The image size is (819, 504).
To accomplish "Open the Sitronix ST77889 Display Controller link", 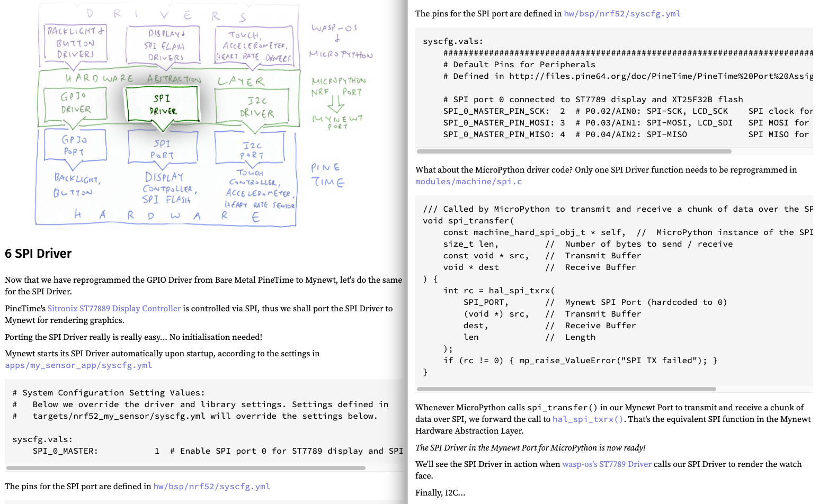I will (x=114, y=308).
